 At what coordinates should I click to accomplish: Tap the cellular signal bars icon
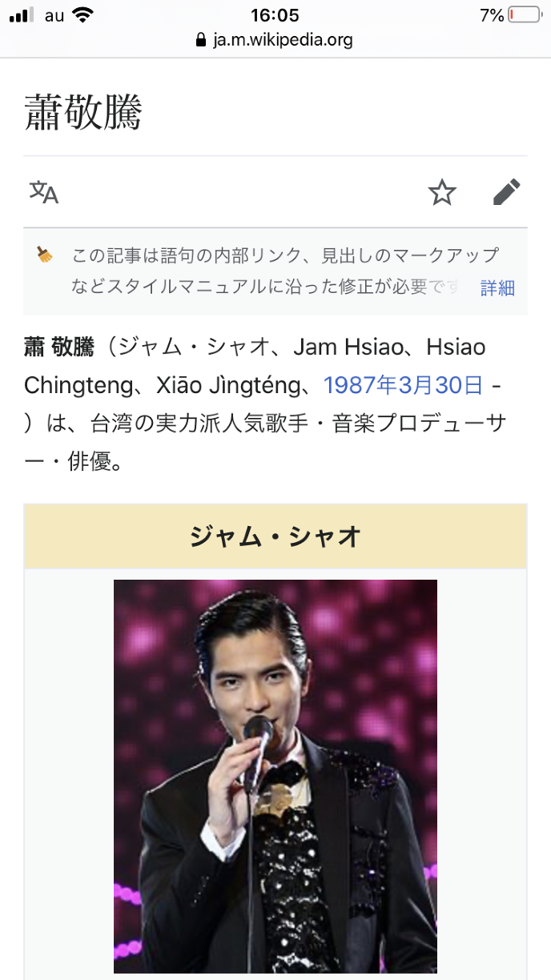(x=23, y=15)
